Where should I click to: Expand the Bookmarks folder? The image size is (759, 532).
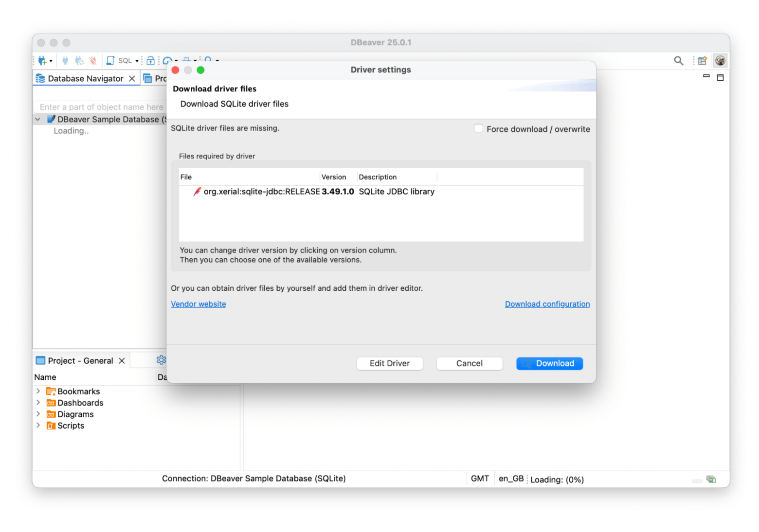click(38, 391)
